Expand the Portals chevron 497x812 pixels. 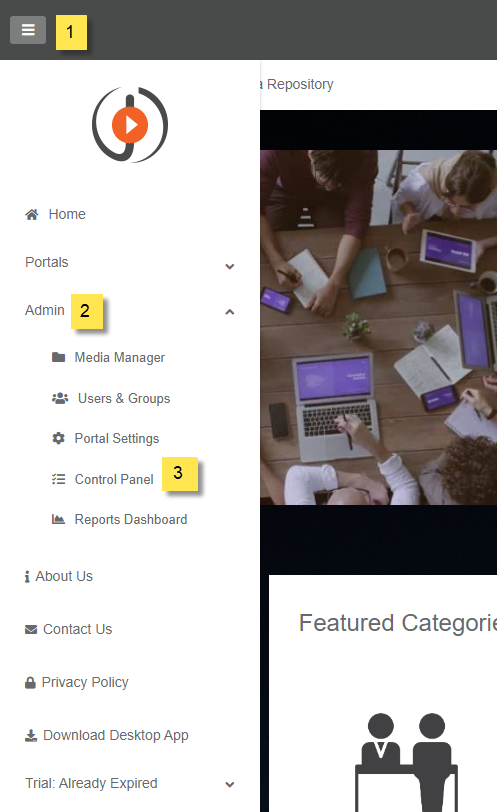point(230,267)
